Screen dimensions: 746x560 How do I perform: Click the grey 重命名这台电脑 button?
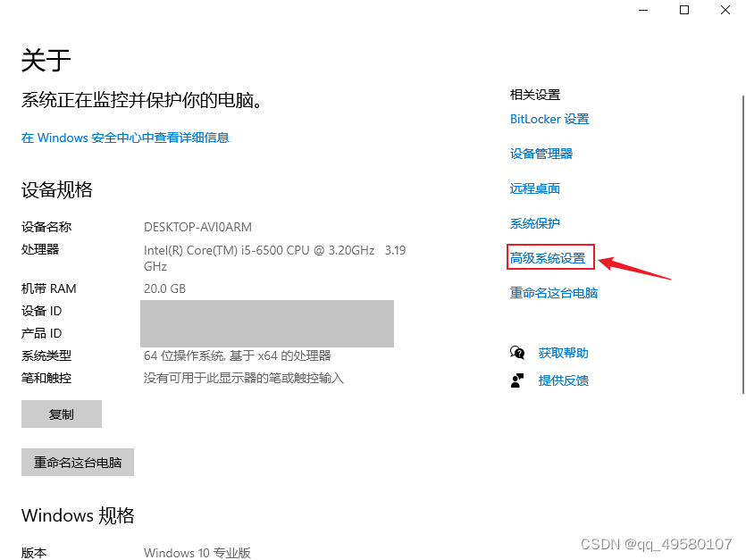tap(78, 462)
